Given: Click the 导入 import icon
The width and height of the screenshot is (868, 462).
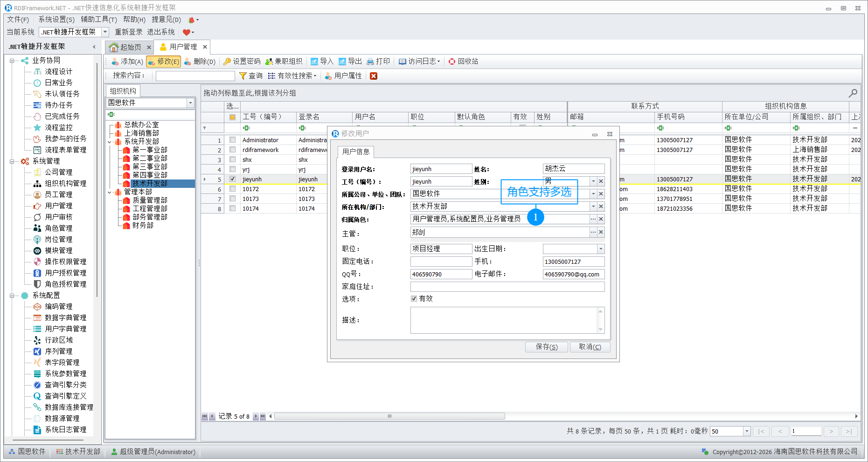Looking at the screenshot, I should [322, 61].
